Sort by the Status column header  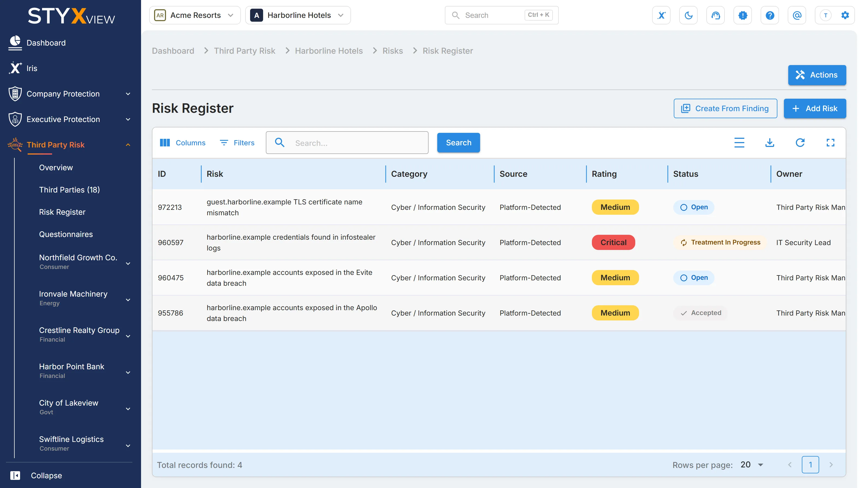(x=685, y=174)
